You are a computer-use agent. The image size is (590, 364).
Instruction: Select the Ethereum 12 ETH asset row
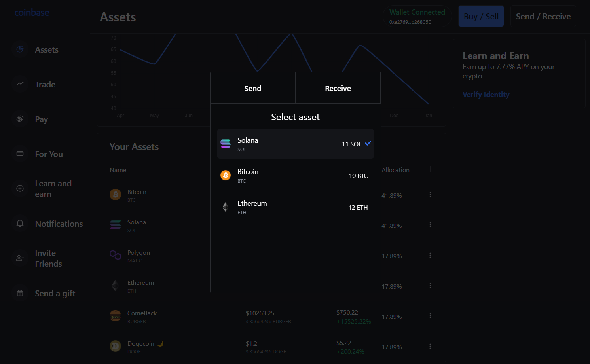pos(296,207)
